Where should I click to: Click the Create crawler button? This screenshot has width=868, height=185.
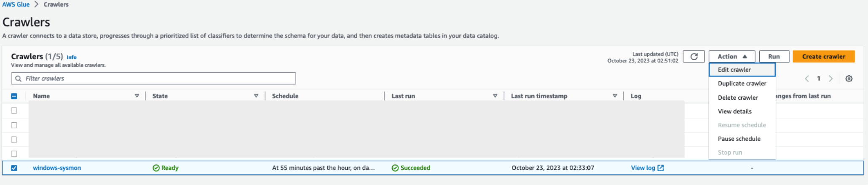pyautogui.click(x=823, y=56)
